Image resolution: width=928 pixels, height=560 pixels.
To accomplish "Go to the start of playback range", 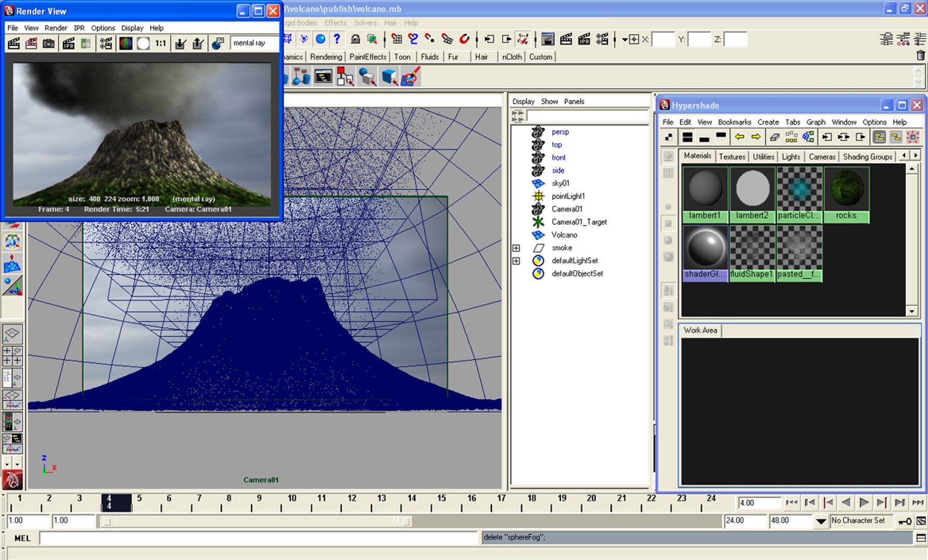I will 792,502.
